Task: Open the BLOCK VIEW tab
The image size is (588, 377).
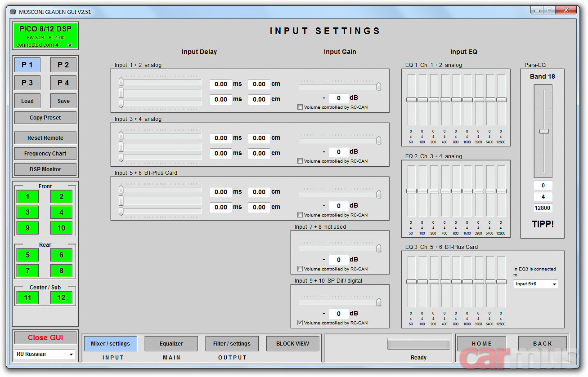Action: (x=292, y=344)
